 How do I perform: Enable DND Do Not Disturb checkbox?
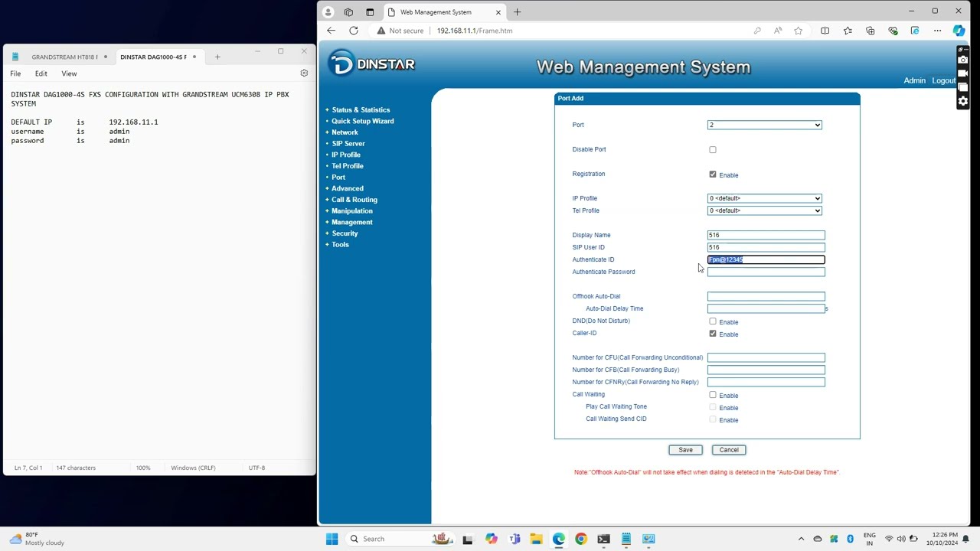pyautogui.click(x=713, y=321)
